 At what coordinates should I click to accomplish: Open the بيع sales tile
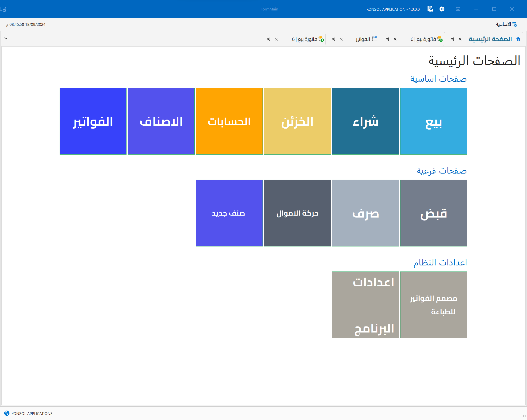click(x=433, y=121)
